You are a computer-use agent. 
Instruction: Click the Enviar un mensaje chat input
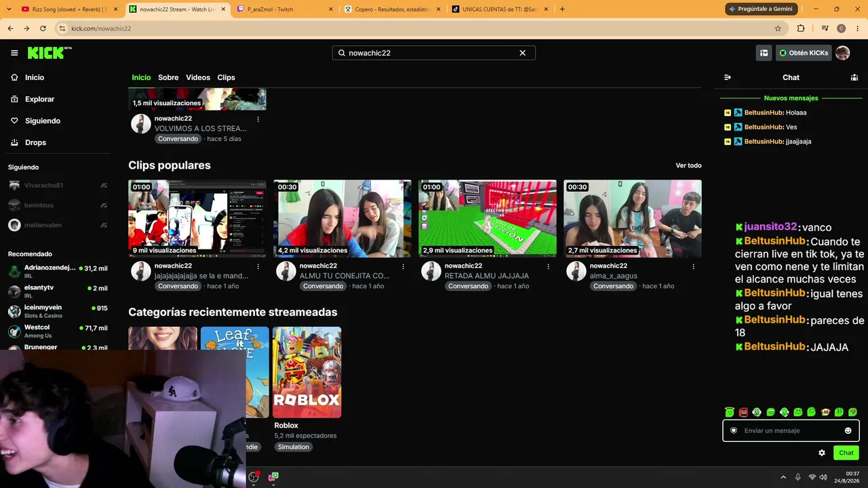(x=791, y=430)
